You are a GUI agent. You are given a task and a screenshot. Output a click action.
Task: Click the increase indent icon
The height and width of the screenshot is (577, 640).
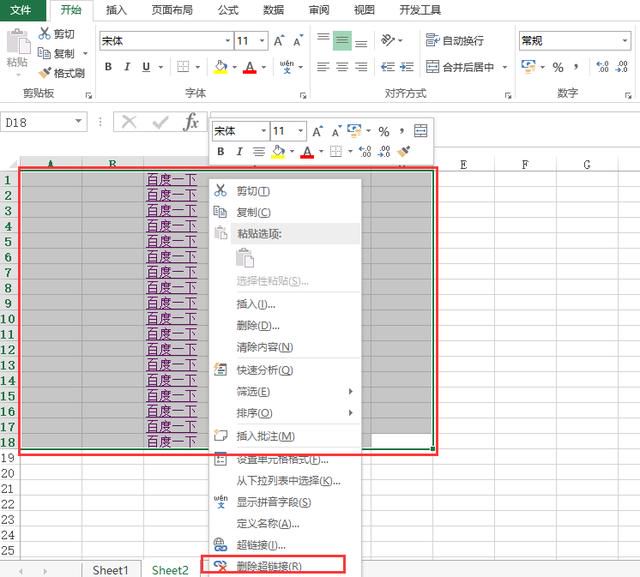pos(407,67)
